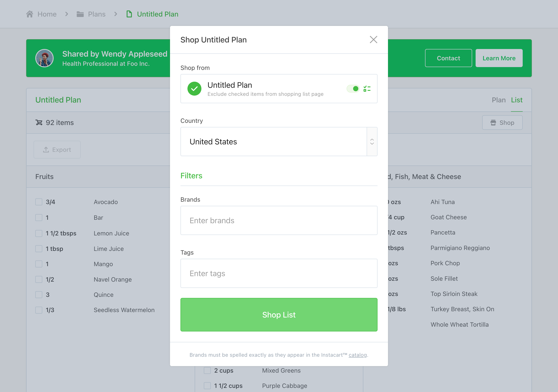Image resolution: width=558 pixels, height=392 pixels.
Task: Click the checklist icon beside the toggle
Action: 367,89
